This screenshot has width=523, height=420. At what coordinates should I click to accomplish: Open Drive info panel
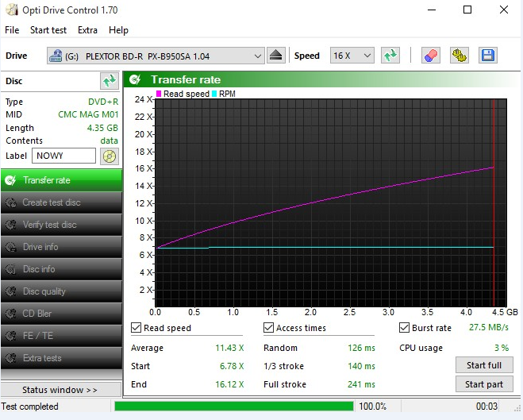[x=61, y=247]
